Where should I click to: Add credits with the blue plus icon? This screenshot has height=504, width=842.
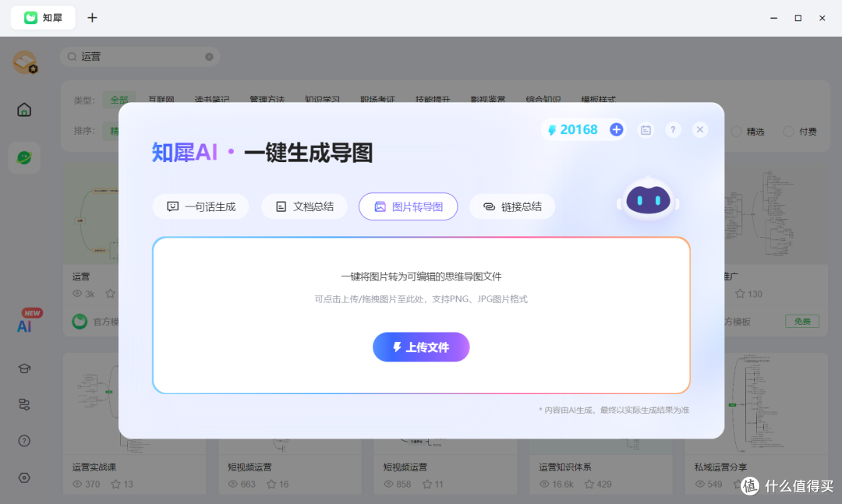[x=617, y=129]
